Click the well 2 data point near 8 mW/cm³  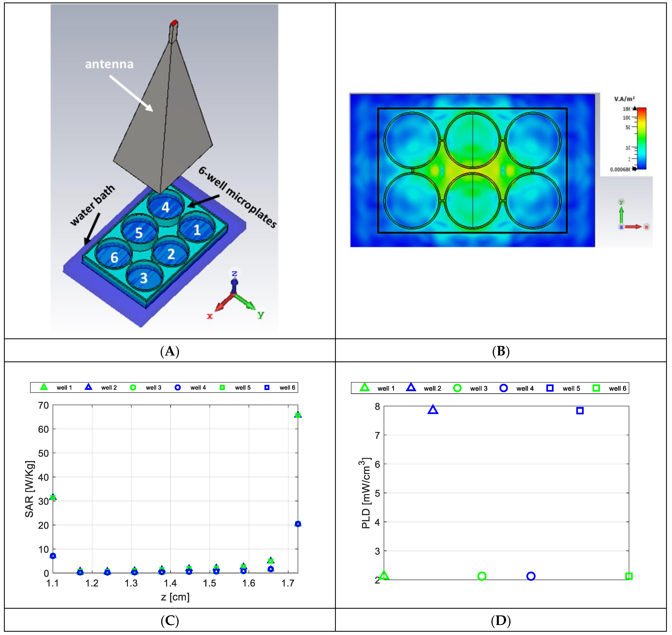click(x=433, y=410)
